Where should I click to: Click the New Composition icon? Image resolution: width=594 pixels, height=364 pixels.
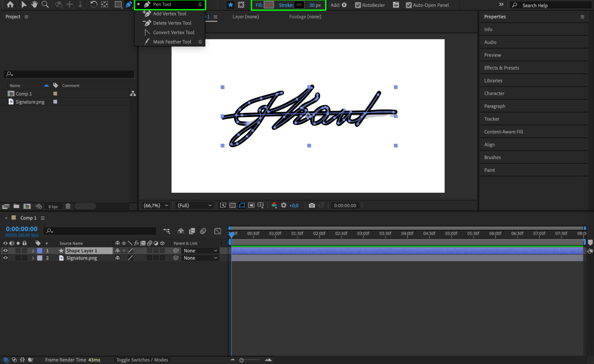click(x=27, y=206)
